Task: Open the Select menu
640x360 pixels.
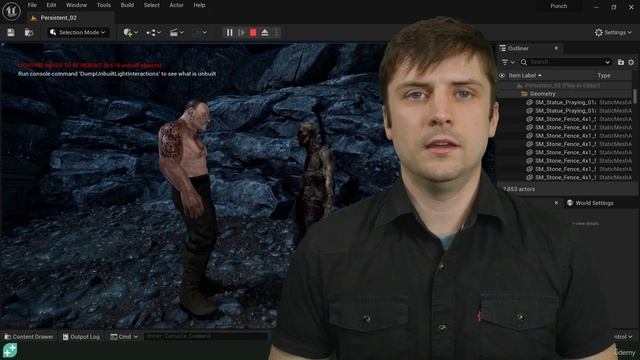Action: click(151, 5)
